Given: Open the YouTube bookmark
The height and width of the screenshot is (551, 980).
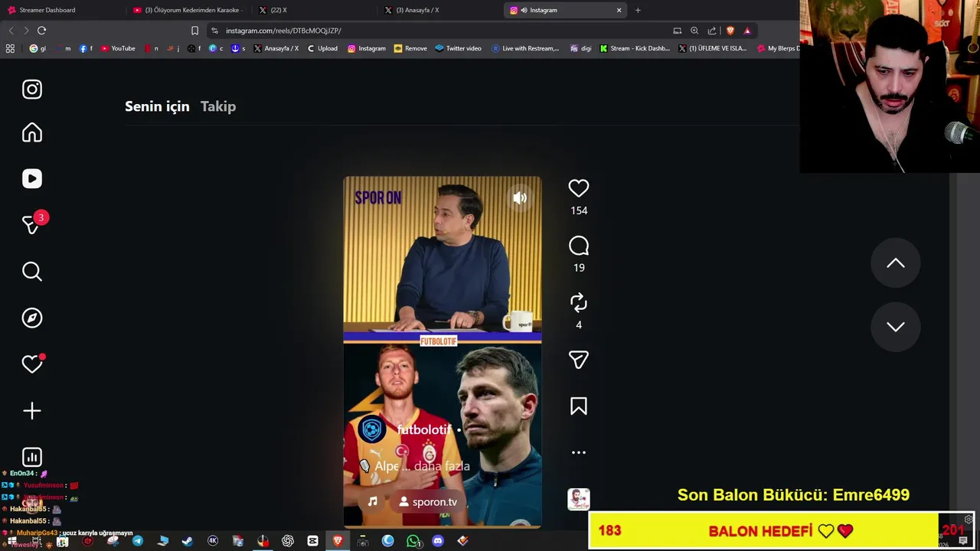Looking at the screenshot, I should point(118,48).
